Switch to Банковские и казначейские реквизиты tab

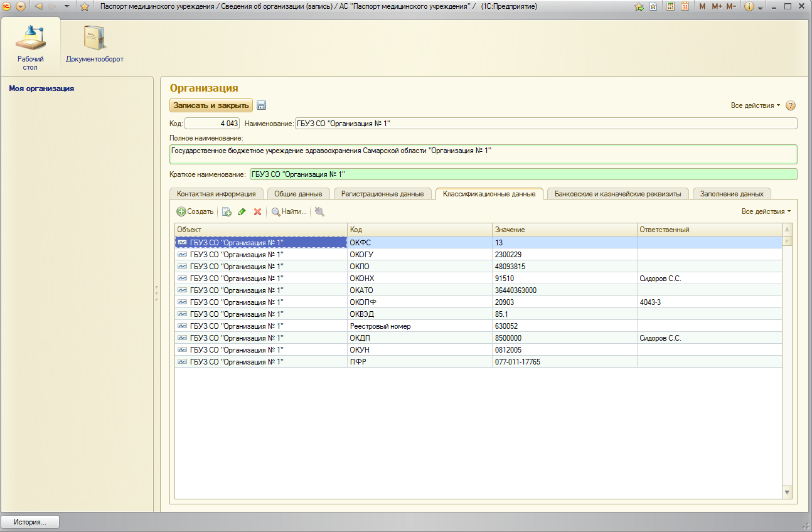pos(617,194)
